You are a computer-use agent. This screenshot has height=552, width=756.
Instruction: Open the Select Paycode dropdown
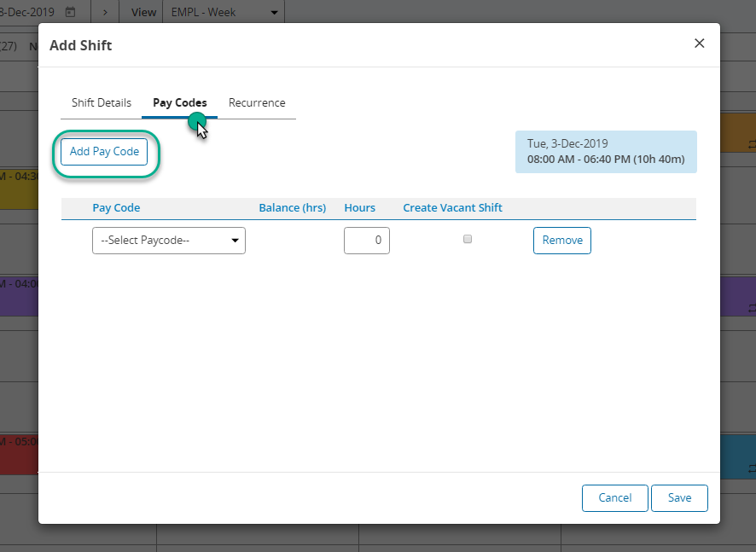click(x=169, y=240)
